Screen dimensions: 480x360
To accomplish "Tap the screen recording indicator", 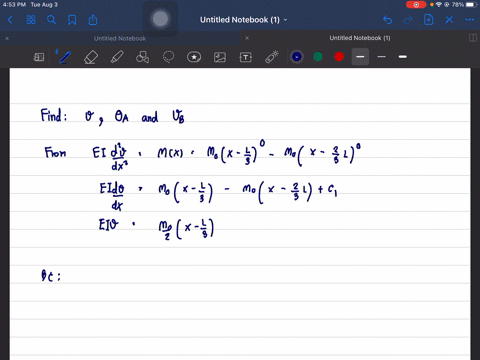I will click(x=416, y=5).
